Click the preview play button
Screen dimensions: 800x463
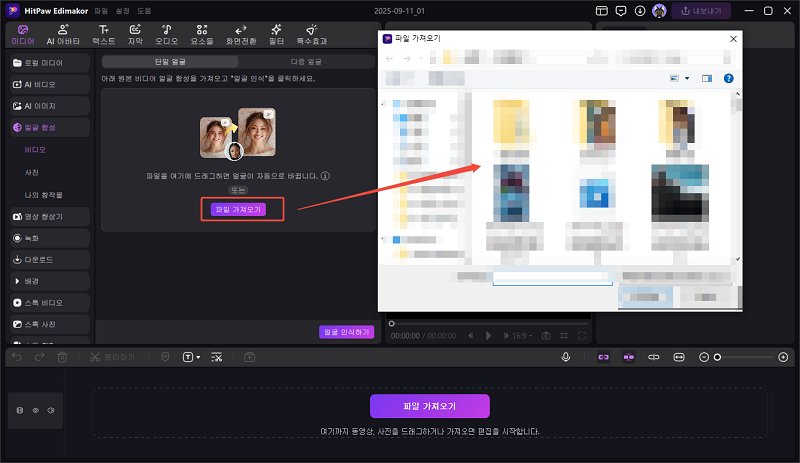tap(488, 335)
